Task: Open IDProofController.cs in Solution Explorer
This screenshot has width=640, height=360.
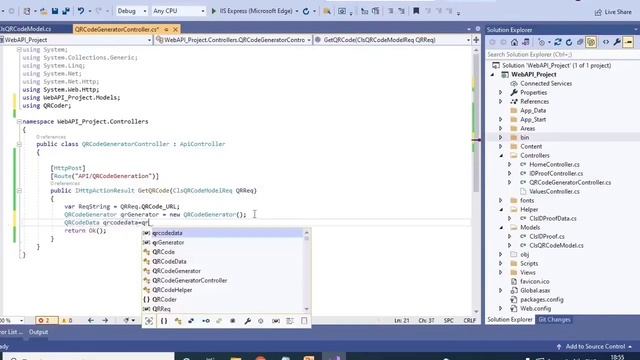Action: point(556,173)
